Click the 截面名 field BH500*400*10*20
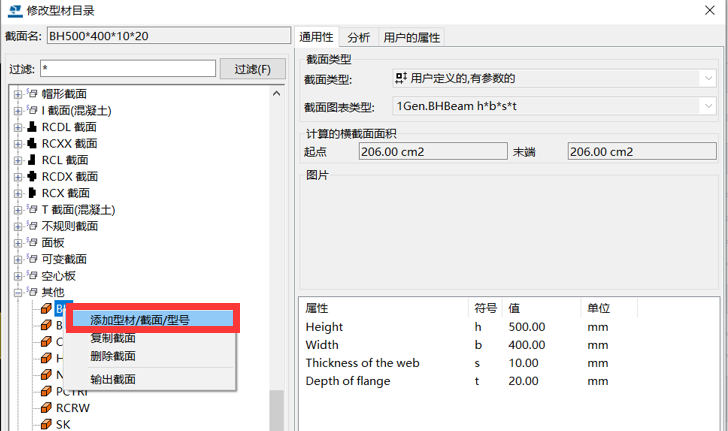 coord(169,36)
